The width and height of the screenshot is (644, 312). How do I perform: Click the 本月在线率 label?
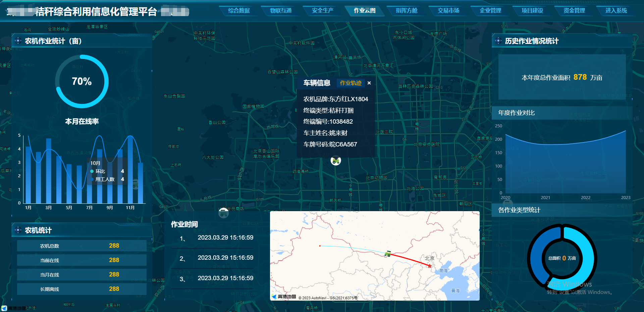(x=82, y=121)
